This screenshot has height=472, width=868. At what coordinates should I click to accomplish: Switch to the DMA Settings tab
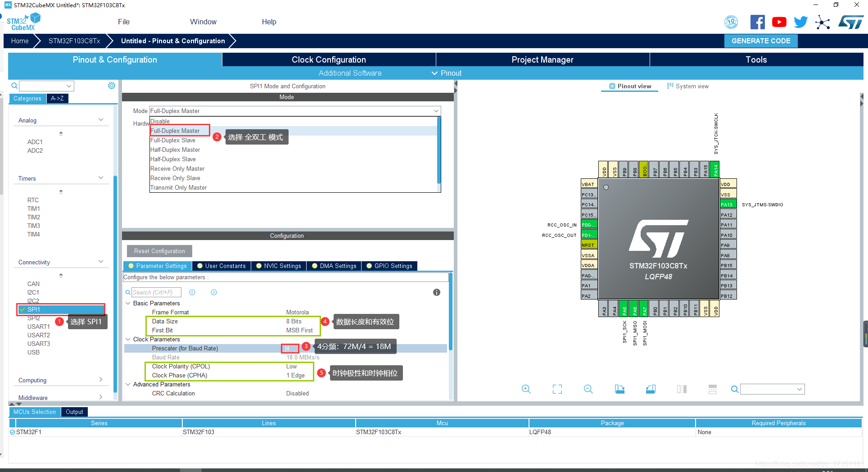(334, 266)
